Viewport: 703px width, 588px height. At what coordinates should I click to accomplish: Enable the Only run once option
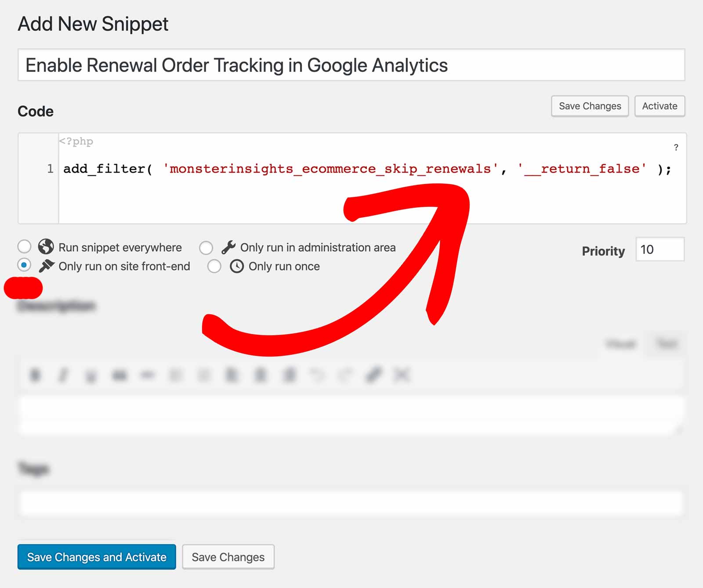[214, 266]
